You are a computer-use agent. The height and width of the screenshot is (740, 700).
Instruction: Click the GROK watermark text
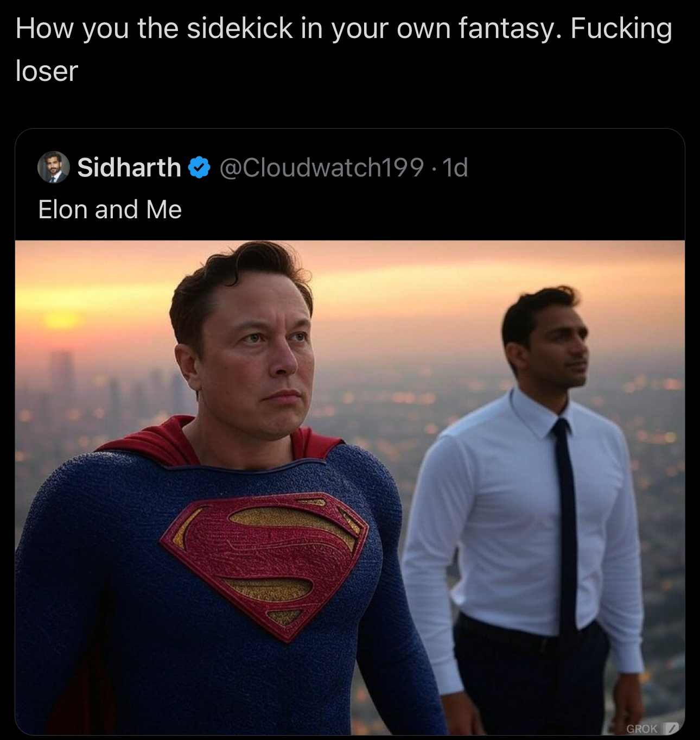tap(642, 729)
